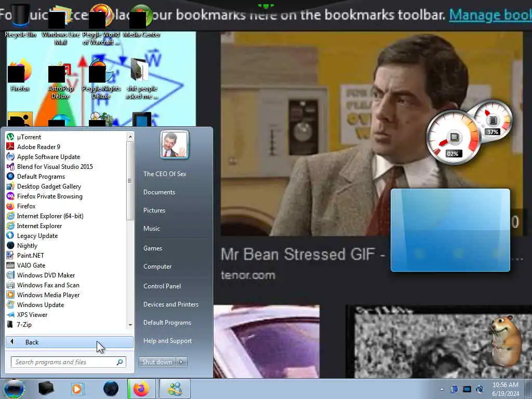Open Devices and Printers
This screenshot has height=399, width=532.
171,304
